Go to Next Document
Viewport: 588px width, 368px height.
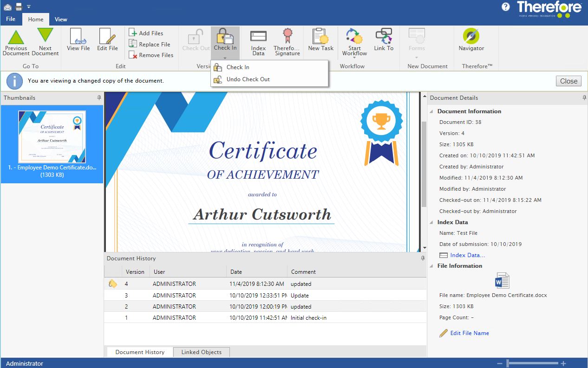[45, 38]
